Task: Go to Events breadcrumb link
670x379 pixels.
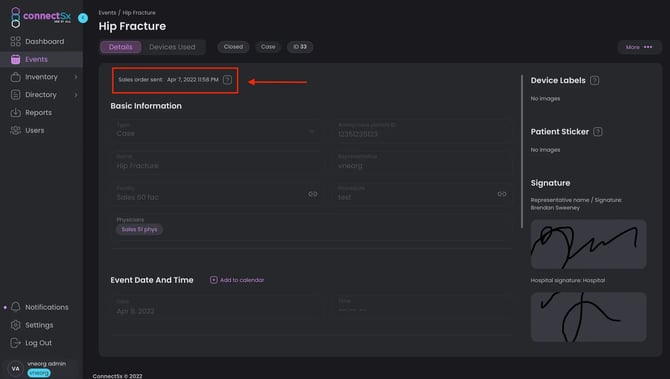Action: [107, 13]
